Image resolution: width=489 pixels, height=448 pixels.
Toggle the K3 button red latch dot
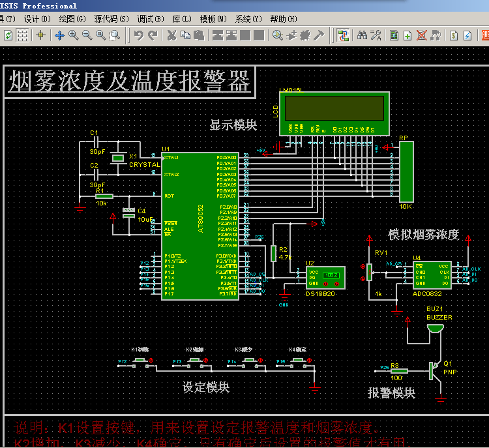pyautogui.click(x=260, y=361)
